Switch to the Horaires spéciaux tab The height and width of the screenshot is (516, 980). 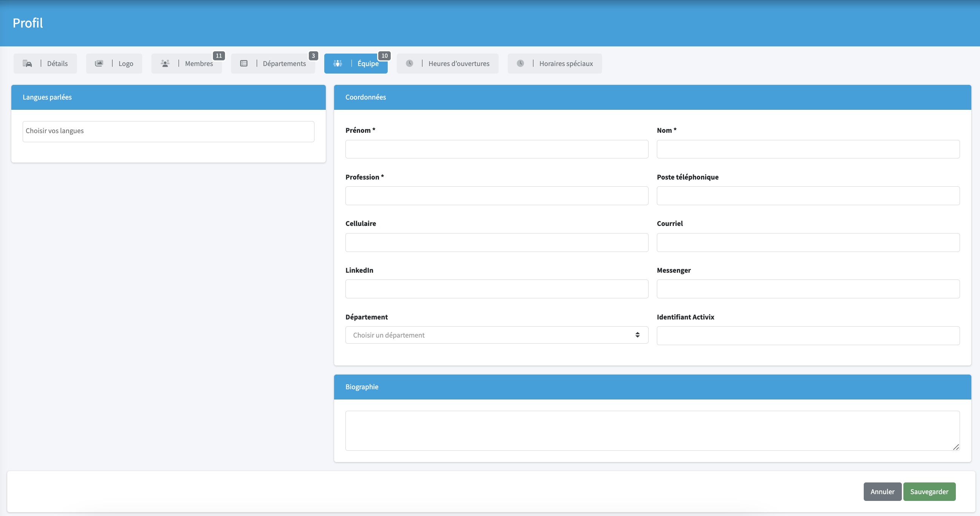[x=566, y=63]
